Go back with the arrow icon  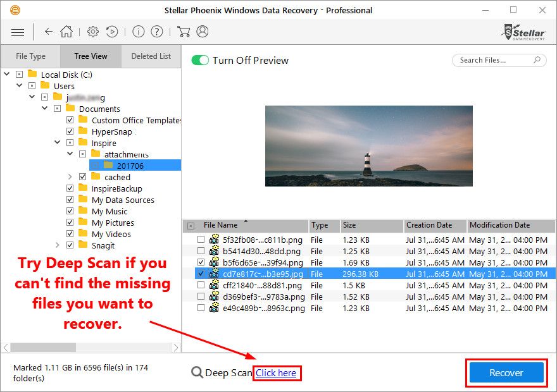point(49,32)
